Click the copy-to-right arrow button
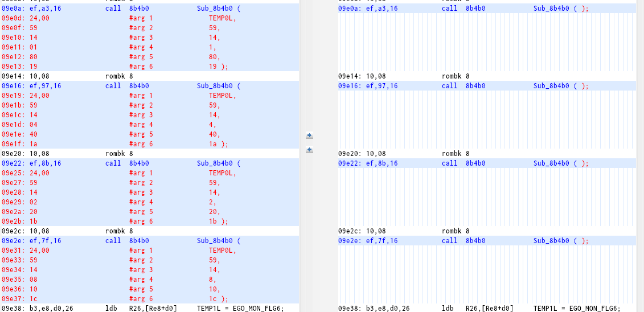The image size is (644, 312). coord(309,136)
